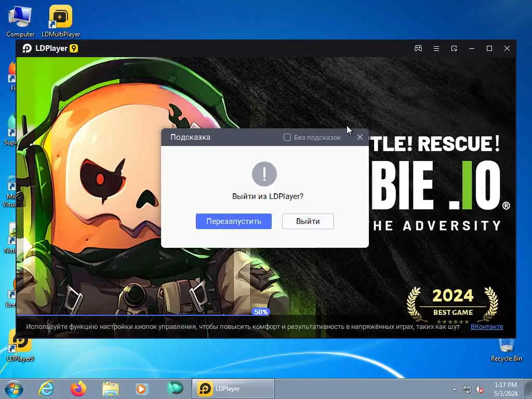Click the 2024 BEST GAME badge

(453, 304)
